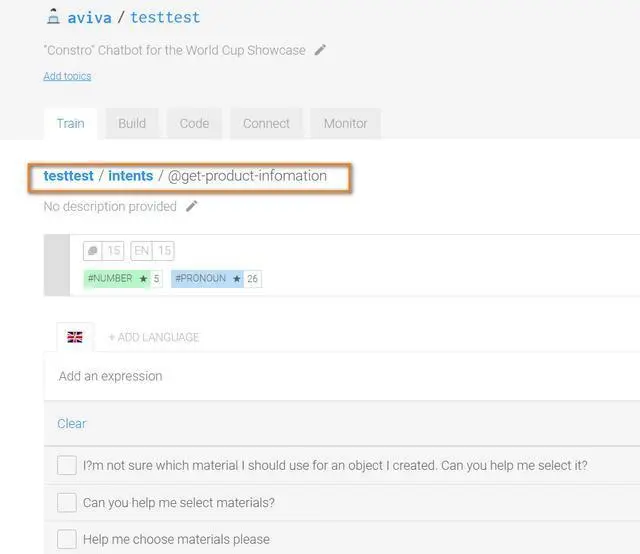Click Clear above the expressions list
The width and height of the screenshot is (640, 554).
(72, 423)
